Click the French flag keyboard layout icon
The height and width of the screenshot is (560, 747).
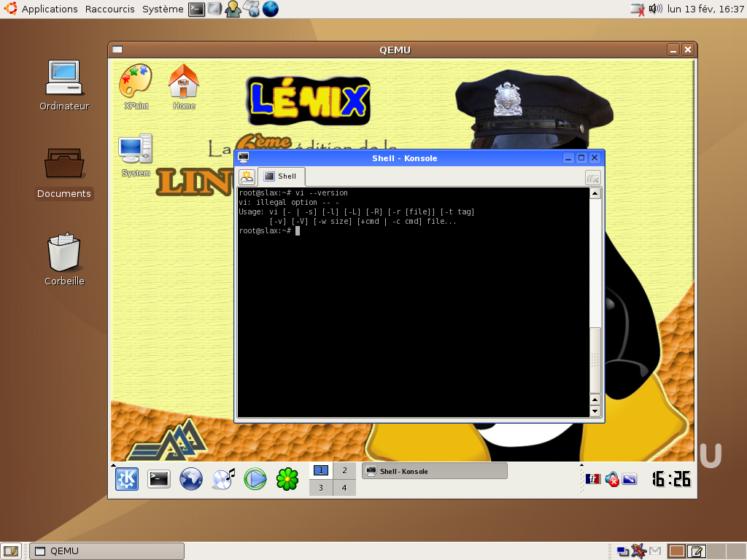[x=592, y=479]
